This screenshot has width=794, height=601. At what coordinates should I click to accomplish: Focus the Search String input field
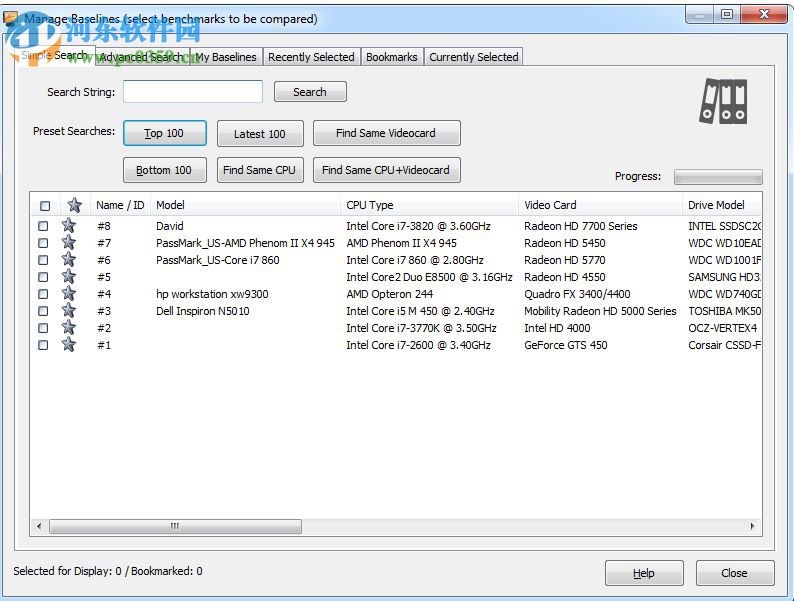pos(193,92)
